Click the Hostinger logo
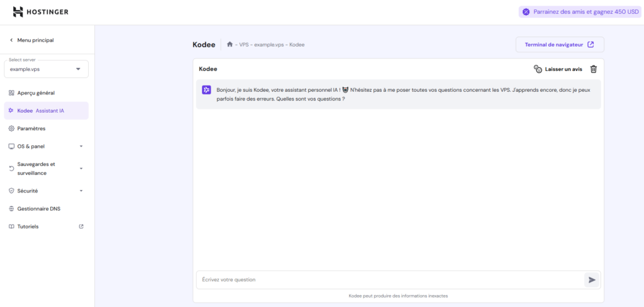This screenshot has height=307, width=644. click(41, 12)
